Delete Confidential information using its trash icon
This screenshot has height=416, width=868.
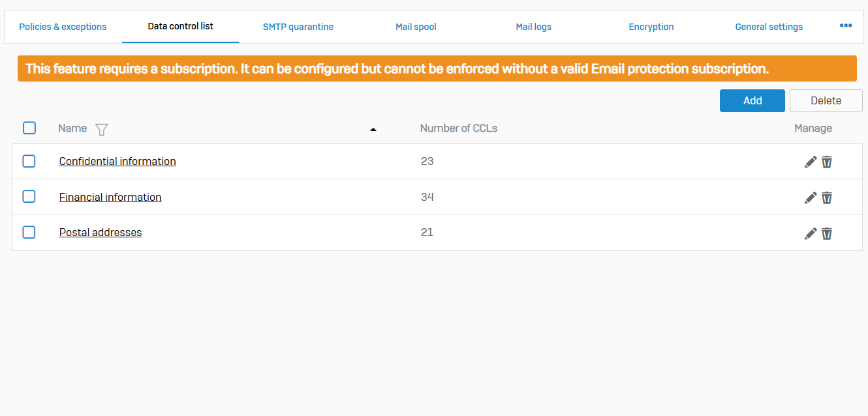[x=827, y=162]
